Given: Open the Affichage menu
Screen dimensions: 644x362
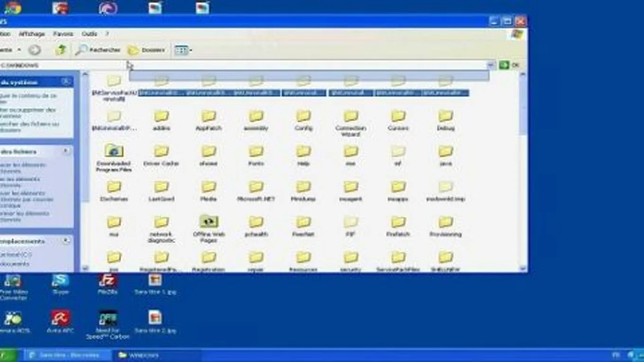Looking at the screenshot, I should [x=32, y=34].
